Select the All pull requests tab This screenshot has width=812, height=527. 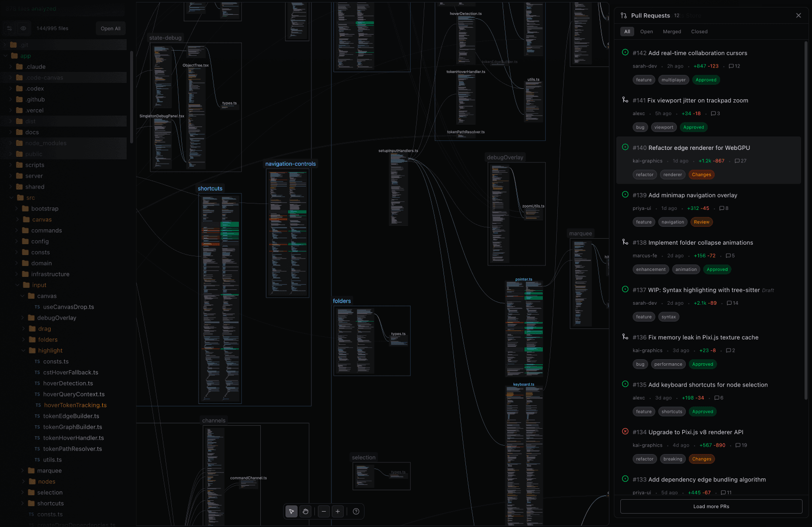click(x=627, y=31)
